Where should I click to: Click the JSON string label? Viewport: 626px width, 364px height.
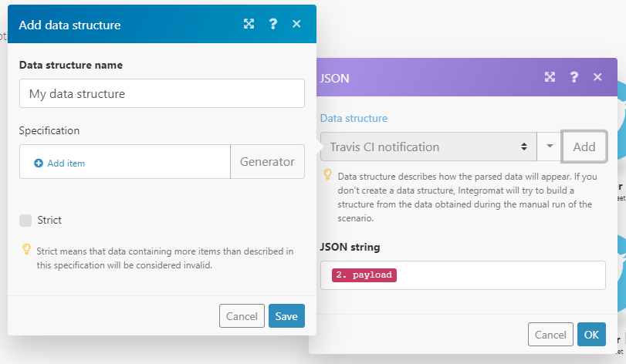click(x=350, y=248)
